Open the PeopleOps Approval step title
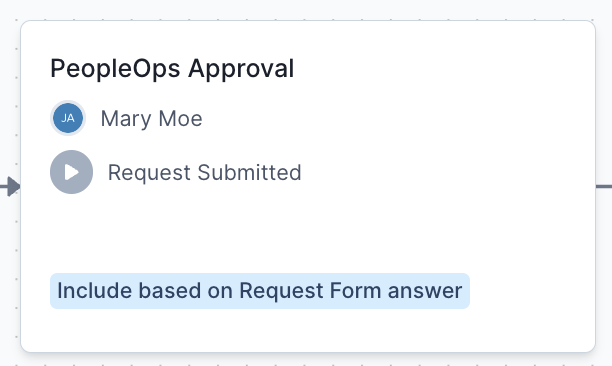This screenshot has width=612, height=366. [172, 69]
